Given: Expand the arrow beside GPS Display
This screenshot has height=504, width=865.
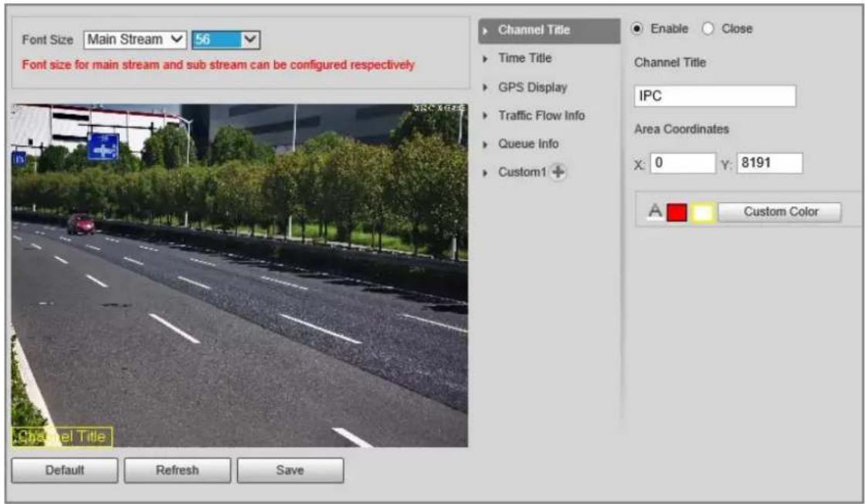Looking at the screenshot, I should 486,87.
